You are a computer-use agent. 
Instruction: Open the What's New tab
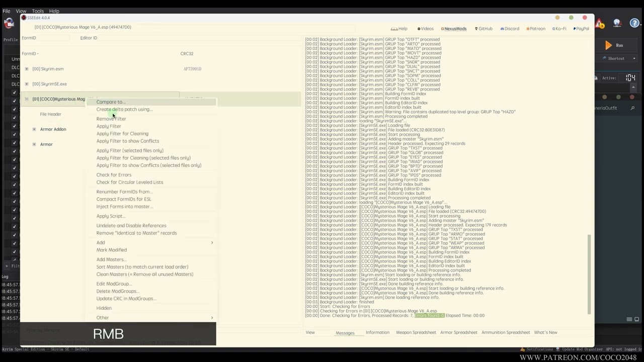(545, 332)
